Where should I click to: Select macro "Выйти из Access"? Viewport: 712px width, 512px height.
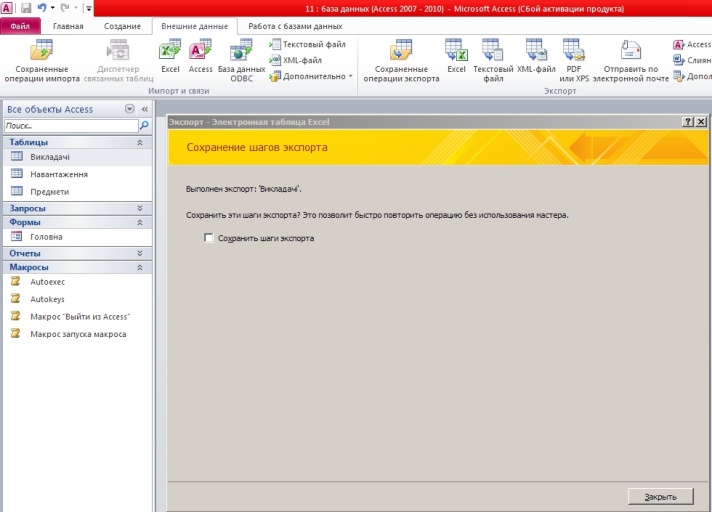78,316
